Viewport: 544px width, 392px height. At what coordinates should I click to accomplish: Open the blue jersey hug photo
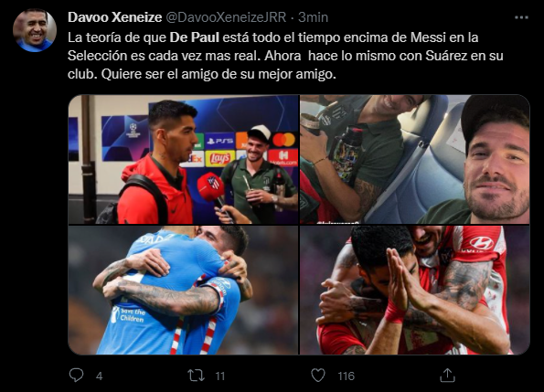tap(183, 290)
